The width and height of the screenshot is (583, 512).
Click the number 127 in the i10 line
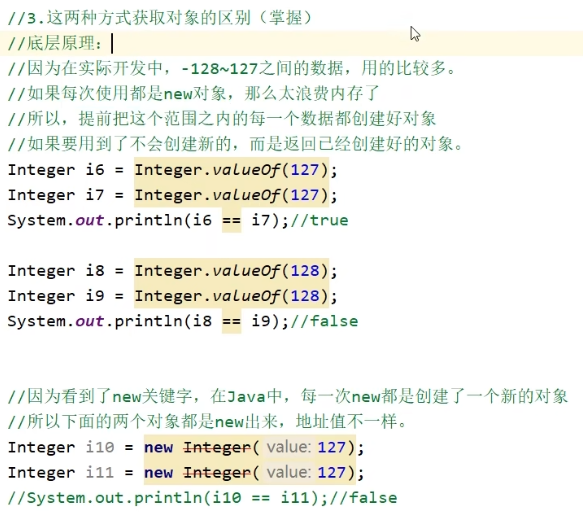tap(332, 447)
